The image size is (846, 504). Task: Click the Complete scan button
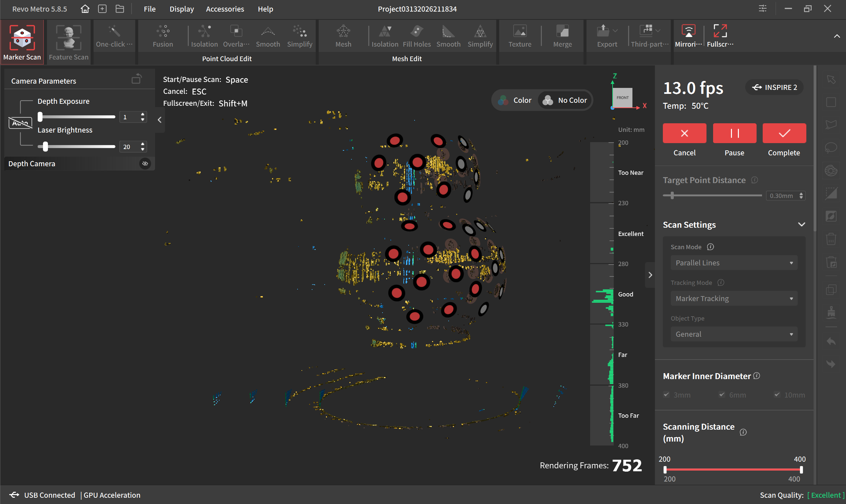[784, 133]
